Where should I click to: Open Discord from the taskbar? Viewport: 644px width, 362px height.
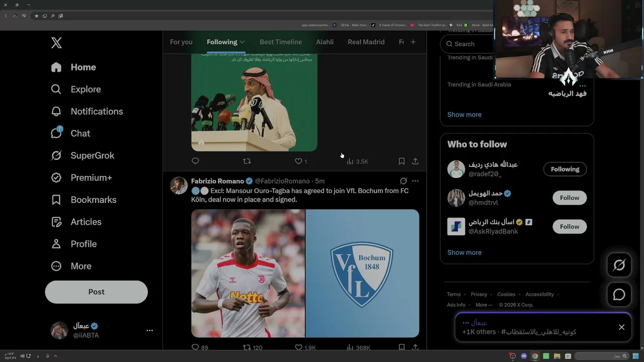point(524,356)
